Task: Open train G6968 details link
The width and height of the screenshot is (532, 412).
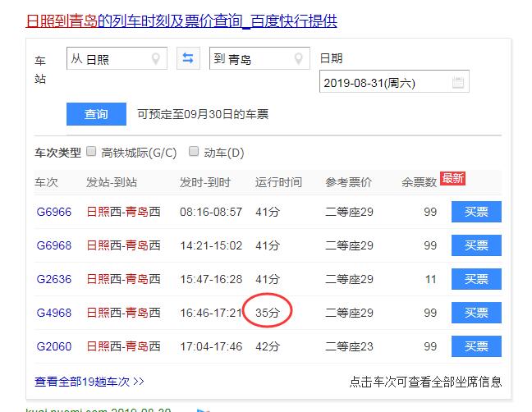Action: click(54, 245)
